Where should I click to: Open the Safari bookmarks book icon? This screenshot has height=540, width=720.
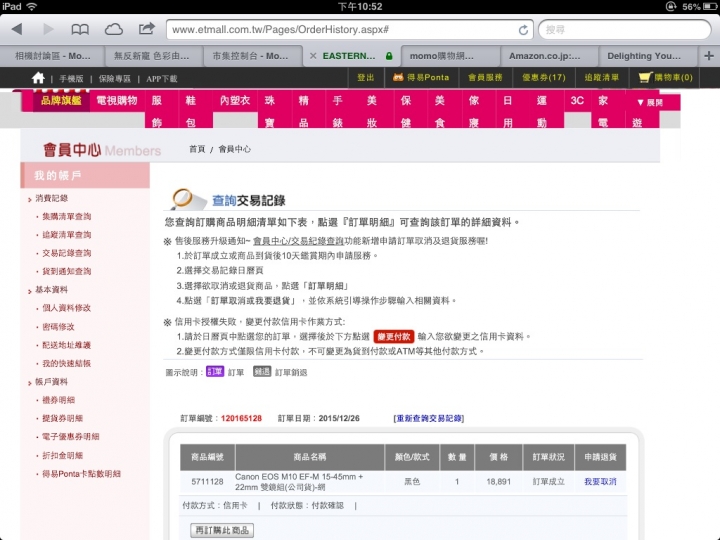click(x=81, y=29)
